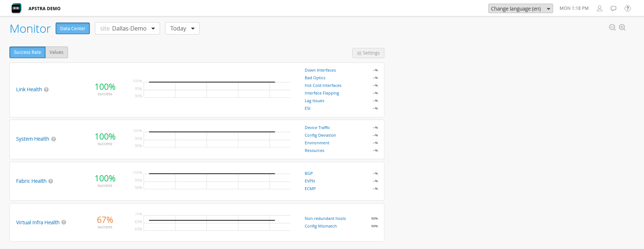Viewport: 644px width, 249px height.
Task: Open the site Dallas-Demo dropdown
Action: point(127,28)
